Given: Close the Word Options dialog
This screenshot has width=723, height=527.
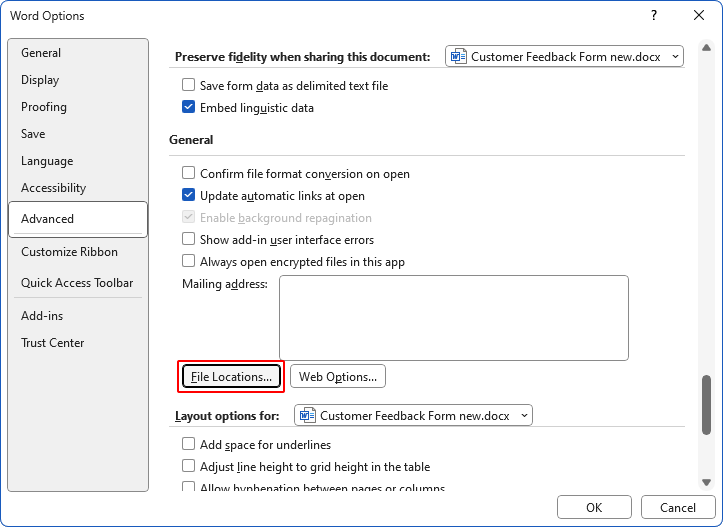Looking at the screenshot, I should (x=700, y=16).
